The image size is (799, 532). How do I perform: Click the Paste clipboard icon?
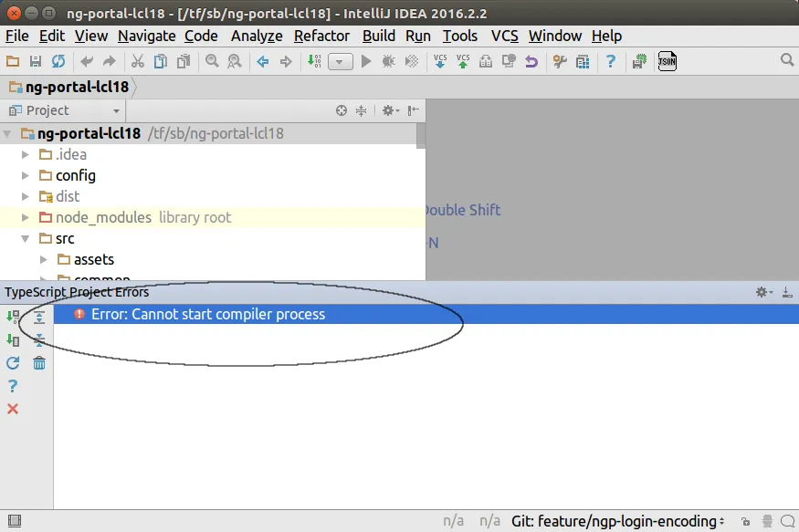(x=184, y=62)
